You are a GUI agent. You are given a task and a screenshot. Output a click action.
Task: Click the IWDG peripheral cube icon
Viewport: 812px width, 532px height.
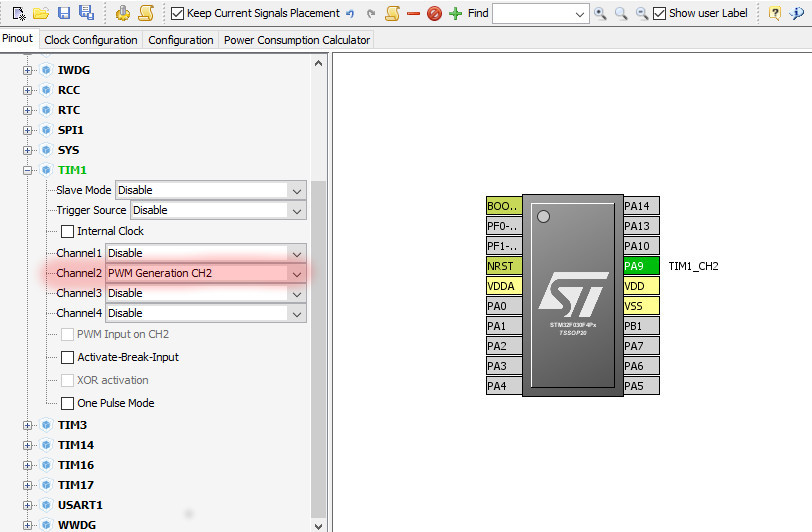pos(46,70)
